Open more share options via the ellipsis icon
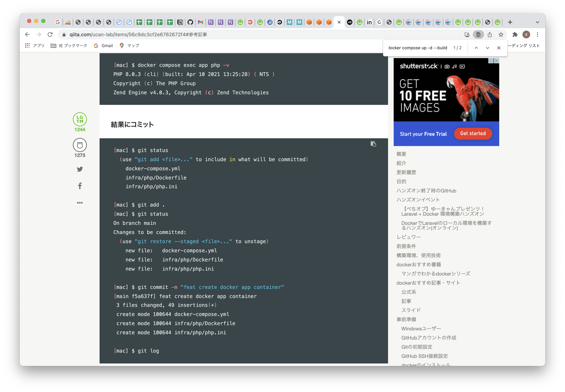The image size is (565, 392). click(80, 202)
